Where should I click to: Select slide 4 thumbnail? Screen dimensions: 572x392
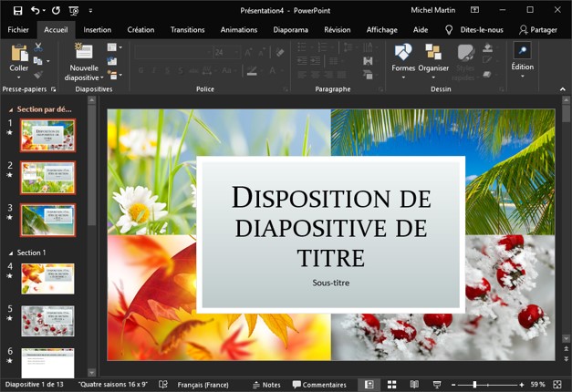(x=47, y=279)
